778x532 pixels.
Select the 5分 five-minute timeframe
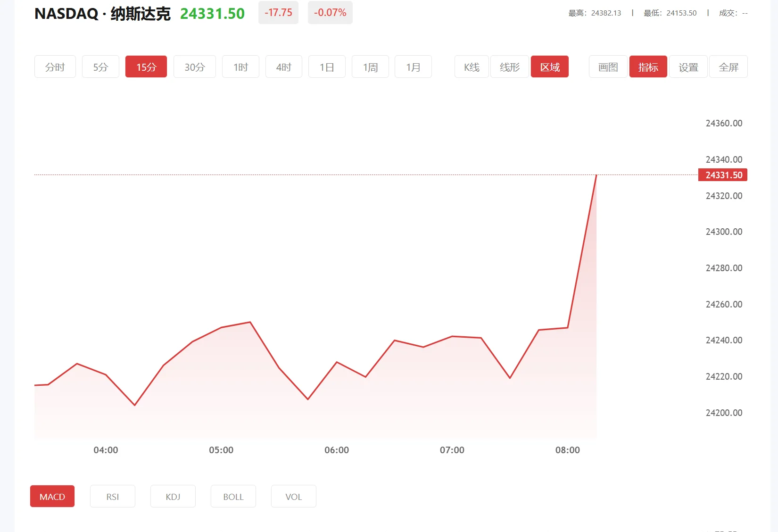pyautogui.click(x=100, y=66)
